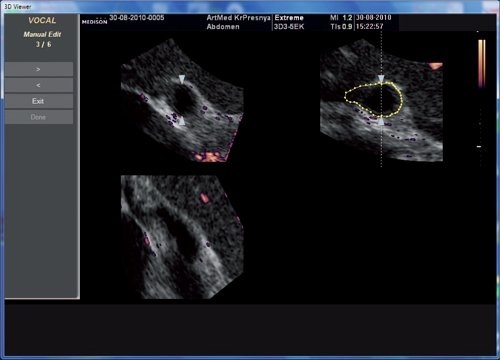Click the color Doppler scale bar
Viewport: 500px width, 360px height.
[x=482, y=63]
